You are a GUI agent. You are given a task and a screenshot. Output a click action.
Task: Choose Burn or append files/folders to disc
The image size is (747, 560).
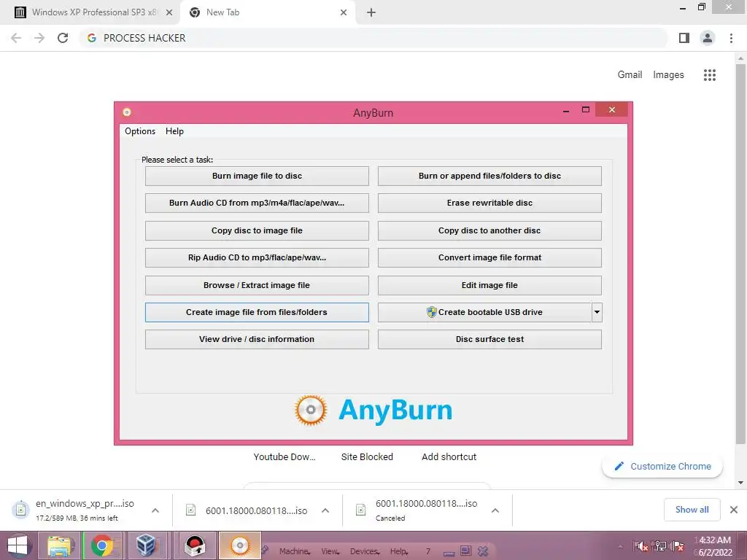coord(489,176)
